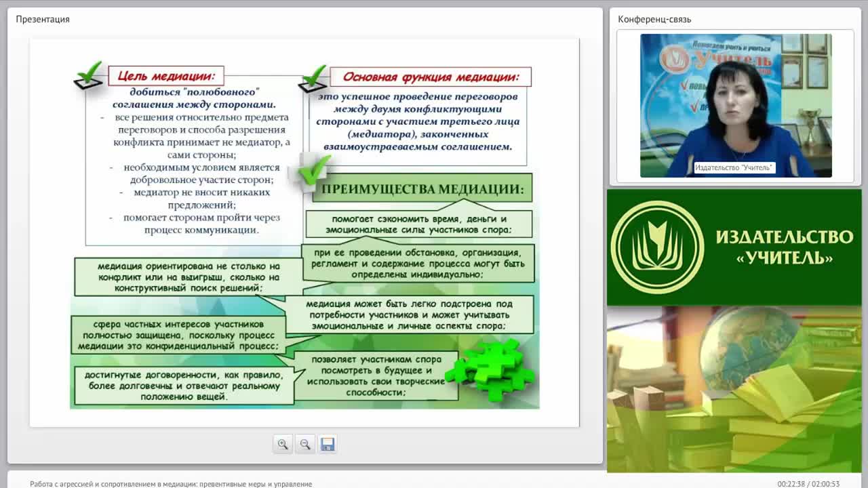Viewport: 868px width, 488px height.
Task: Click the Издательство "Учитель" name label
Action: pos(734,167)
